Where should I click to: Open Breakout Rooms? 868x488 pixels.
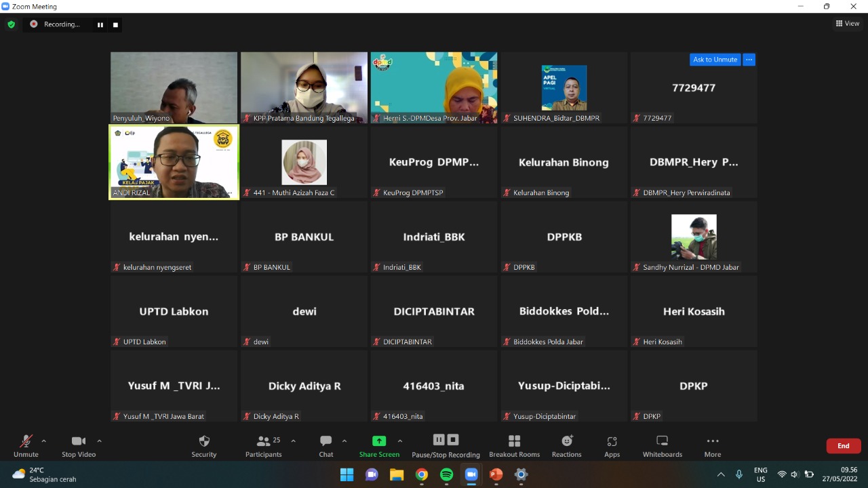point(514,445)
